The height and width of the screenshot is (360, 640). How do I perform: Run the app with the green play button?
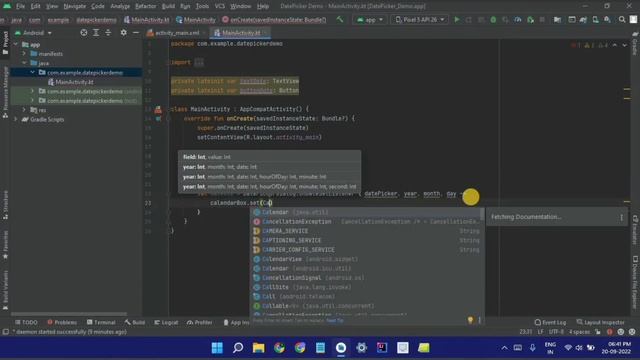click(x=457, y=20)
